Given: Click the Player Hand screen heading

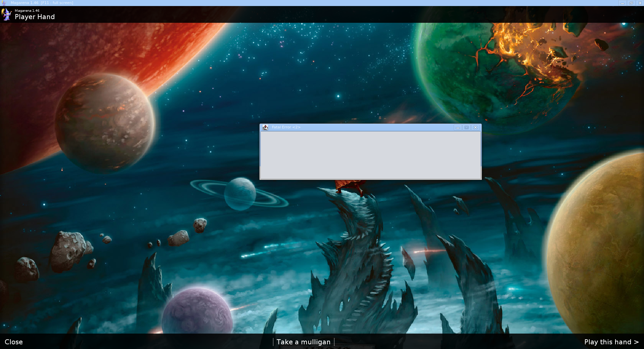Looking at the screenshot, I should point(35,17).
